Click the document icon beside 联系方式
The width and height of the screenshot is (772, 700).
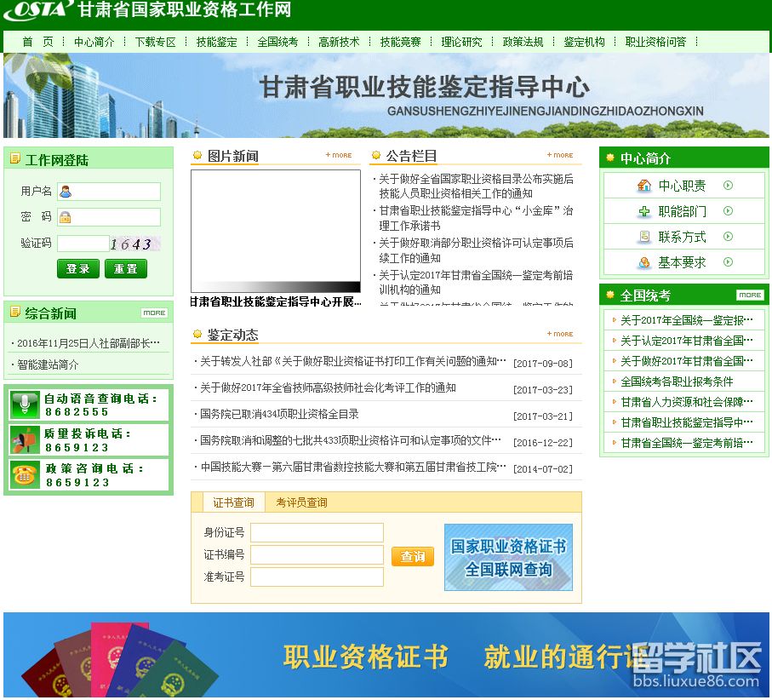pos(644,237)
